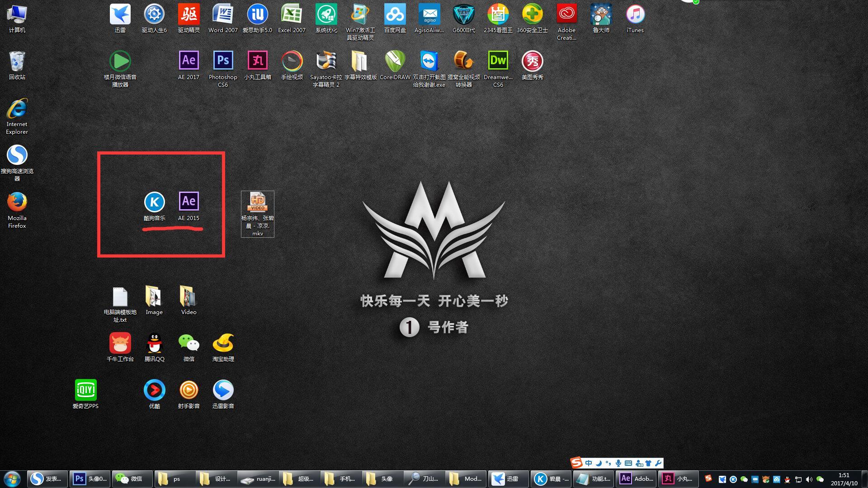Select AE 2017 desktop shortcut
868x488 pixels.
click(189, 66)
